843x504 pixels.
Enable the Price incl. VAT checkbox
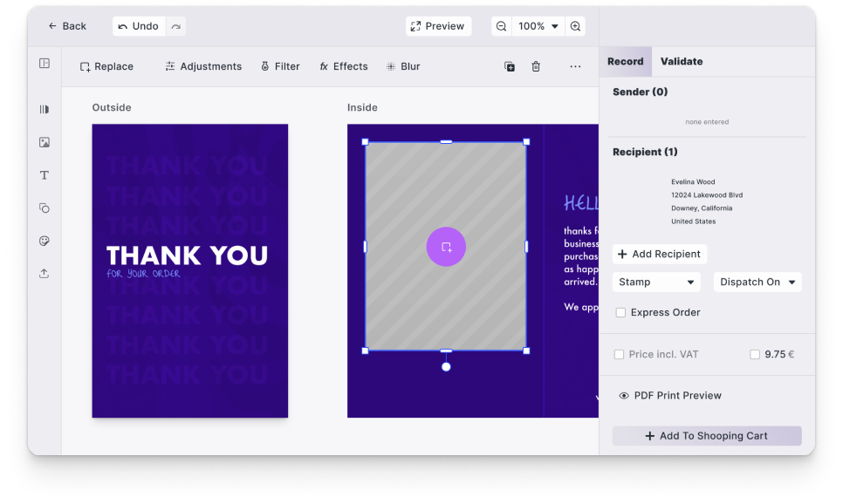click(x=620, y=354)
